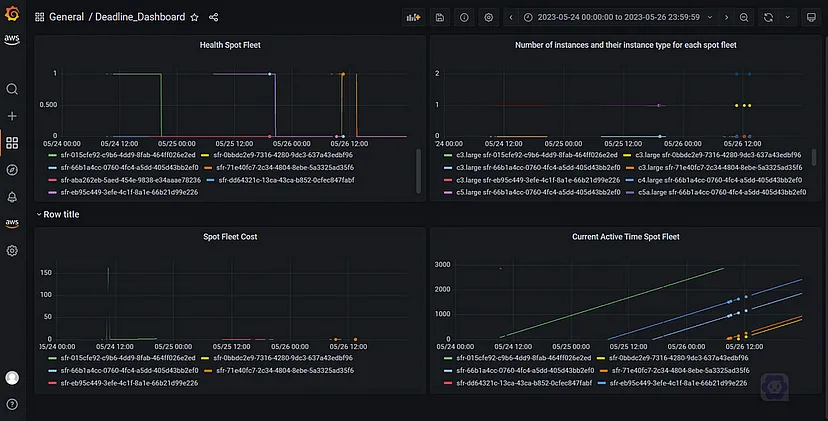This screenshot has width=828, height=421.
Task: Click the General folder breadcrumb link
Action: coord(66,17)
